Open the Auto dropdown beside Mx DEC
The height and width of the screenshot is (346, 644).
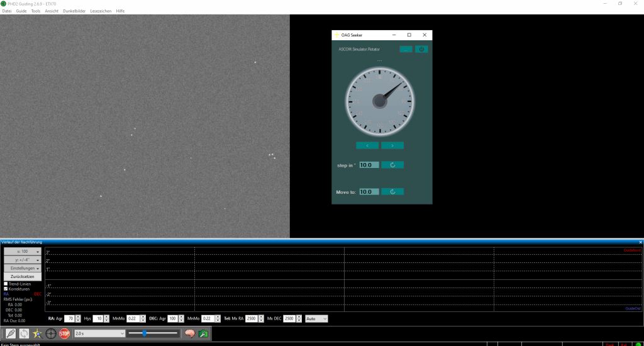pos(316,319)
